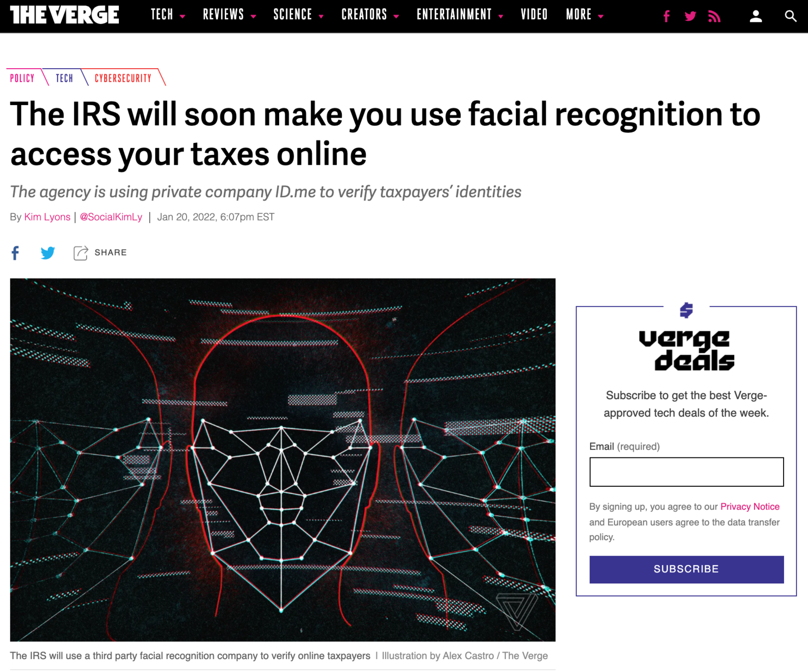This screenshot has width=808, height=672.
Task: Click the Illustration by Alex Castro credit
Action: [465, 656]
